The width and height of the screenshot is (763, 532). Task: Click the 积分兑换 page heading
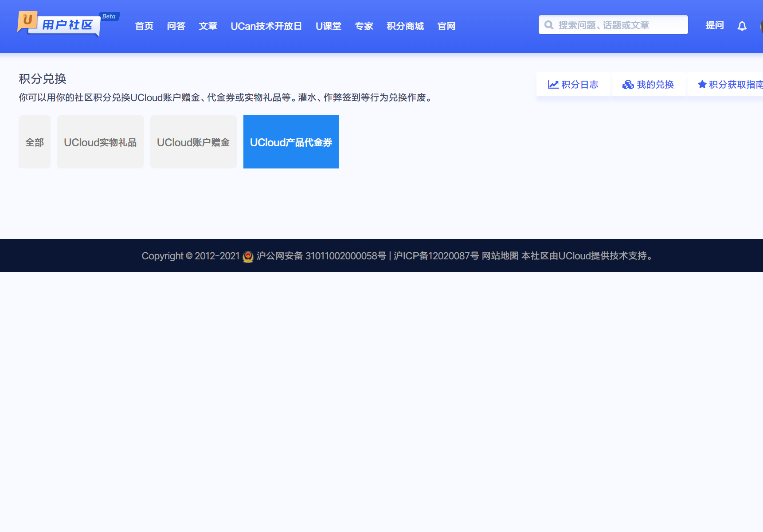(x=43, y=78)
